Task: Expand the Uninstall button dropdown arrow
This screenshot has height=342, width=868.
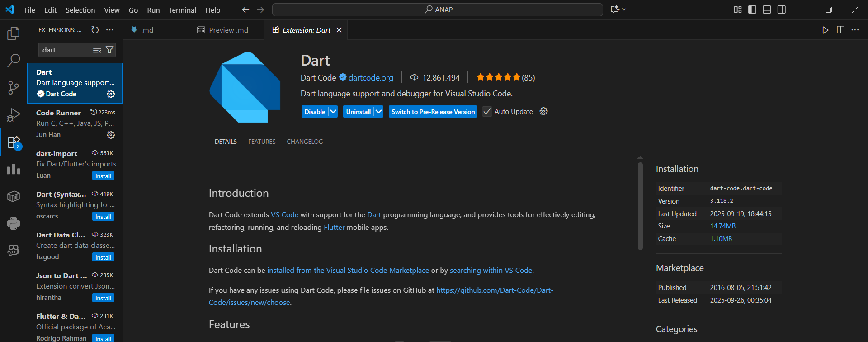Action: tap(378, 112)
